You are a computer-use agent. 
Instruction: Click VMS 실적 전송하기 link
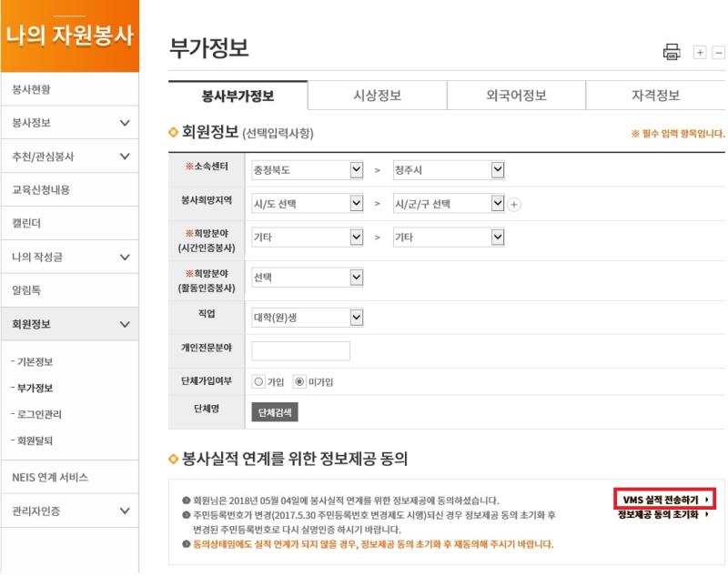click(x=664, y=500)
